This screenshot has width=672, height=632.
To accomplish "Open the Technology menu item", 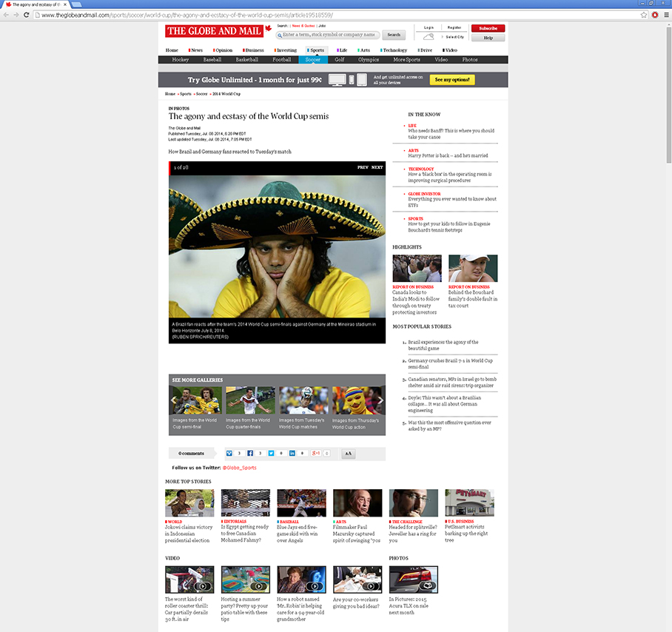I will (x=394, y=50).
